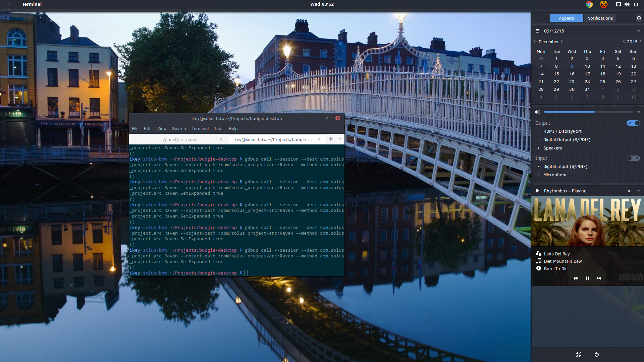The width and height of the screenshot is (644, 362).
Task: Open the terminal File menu
Action: (135, 129)
